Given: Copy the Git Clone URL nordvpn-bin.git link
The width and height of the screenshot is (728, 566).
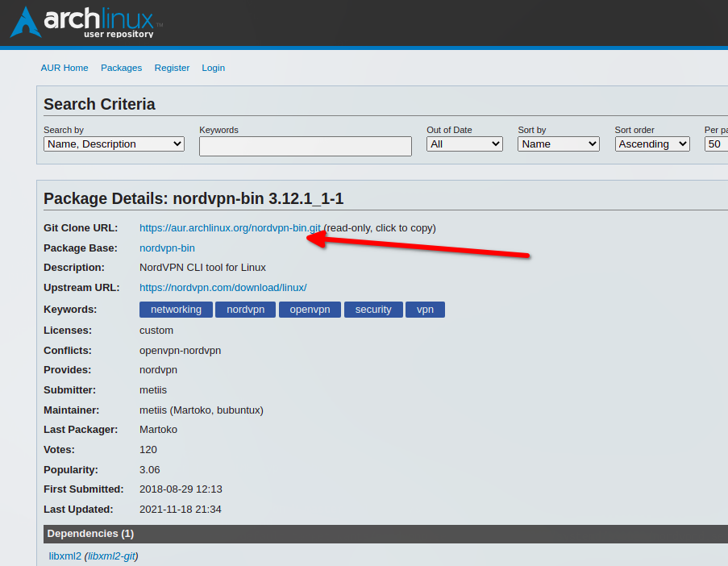Looking at the screenshot, I should tap(230, 228).
